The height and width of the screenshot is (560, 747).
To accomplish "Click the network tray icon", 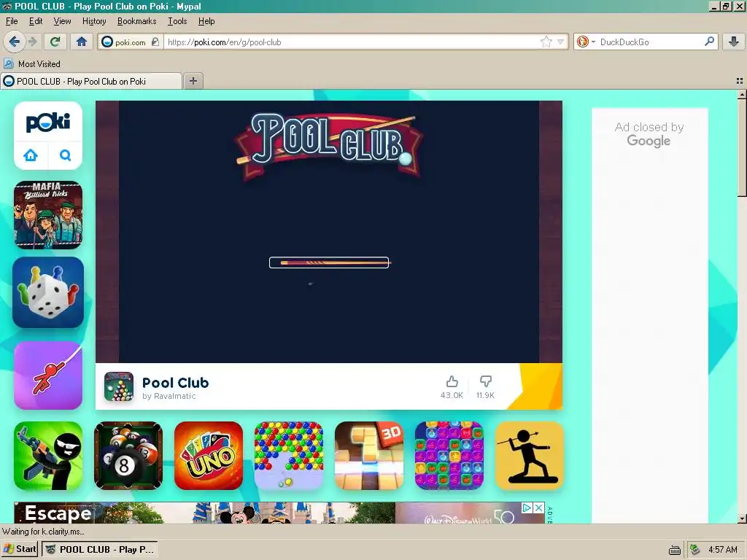I will tap(695, 550).
